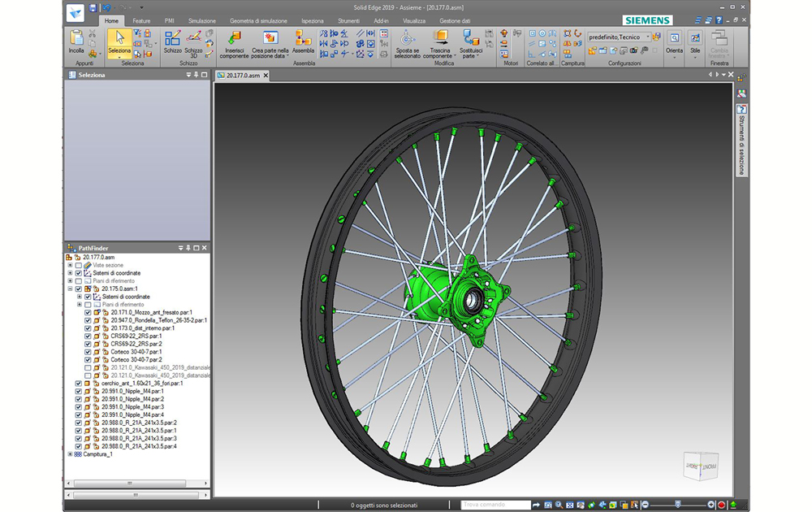Collapse the 20.175.0.asm:1 node
812x512 pixels.
pos(70,289)
